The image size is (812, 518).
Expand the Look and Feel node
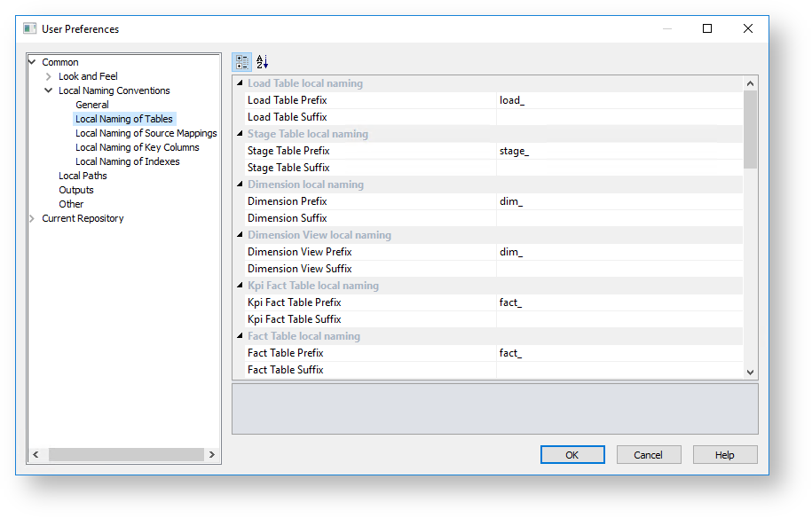pos(49,76)
